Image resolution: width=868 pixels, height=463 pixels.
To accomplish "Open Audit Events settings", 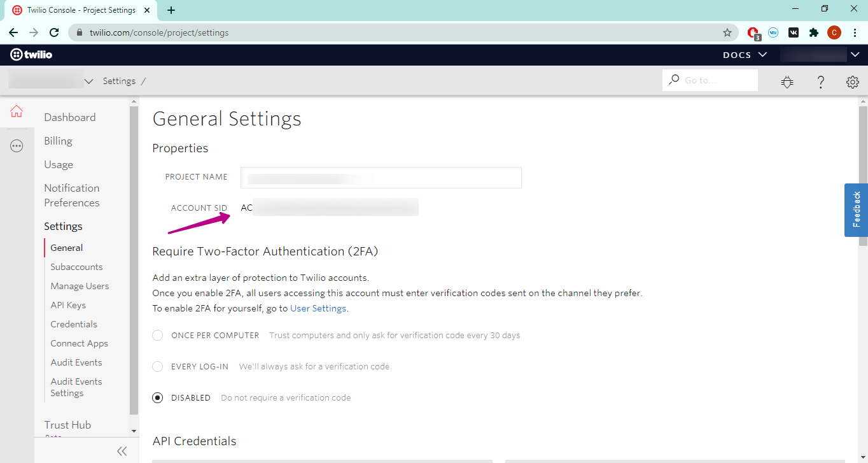I will 76,362.
